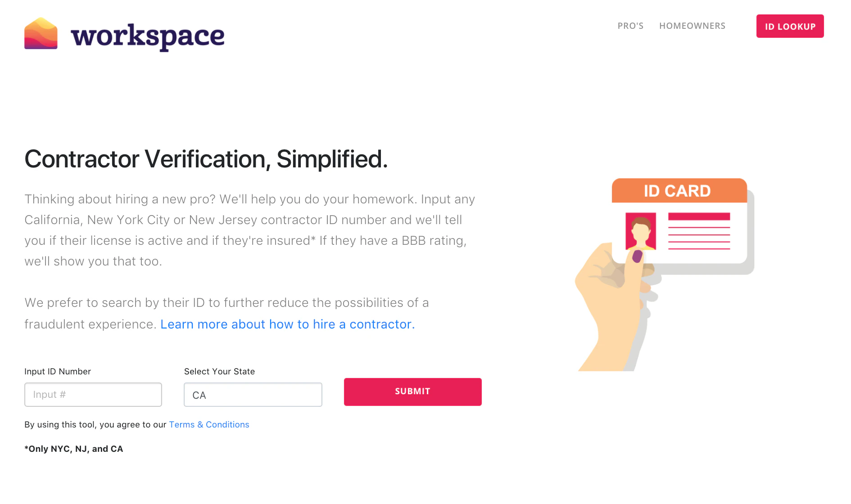Click the workspace house logo icon

[x=41, y=34]
